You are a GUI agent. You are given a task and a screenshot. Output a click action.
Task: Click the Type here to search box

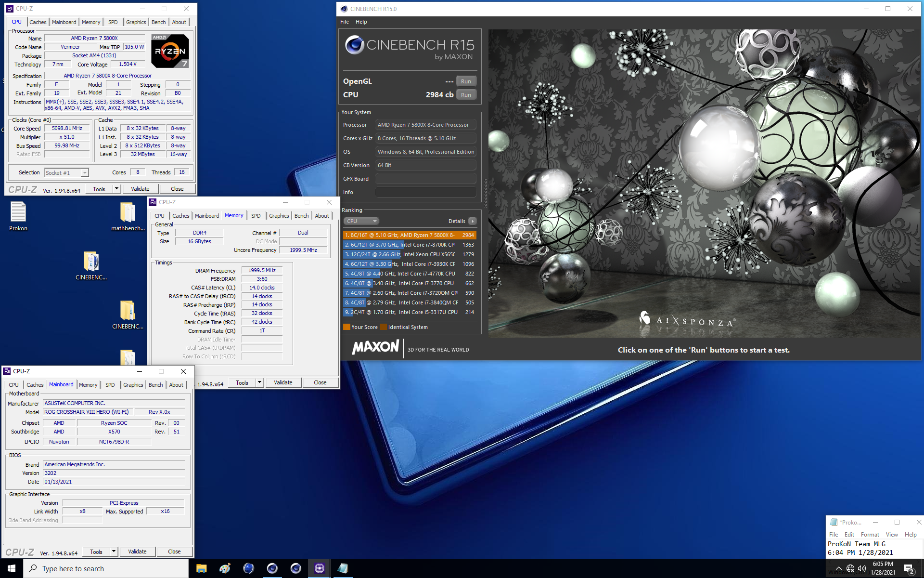(106, 568)
